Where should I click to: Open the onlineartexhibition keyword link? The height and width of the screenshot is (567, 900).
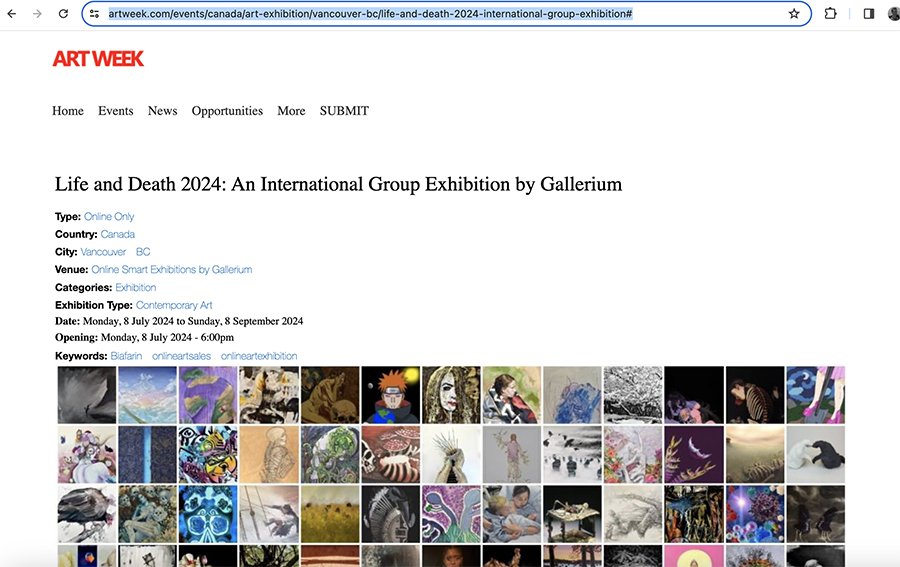[x=259, y=356]
